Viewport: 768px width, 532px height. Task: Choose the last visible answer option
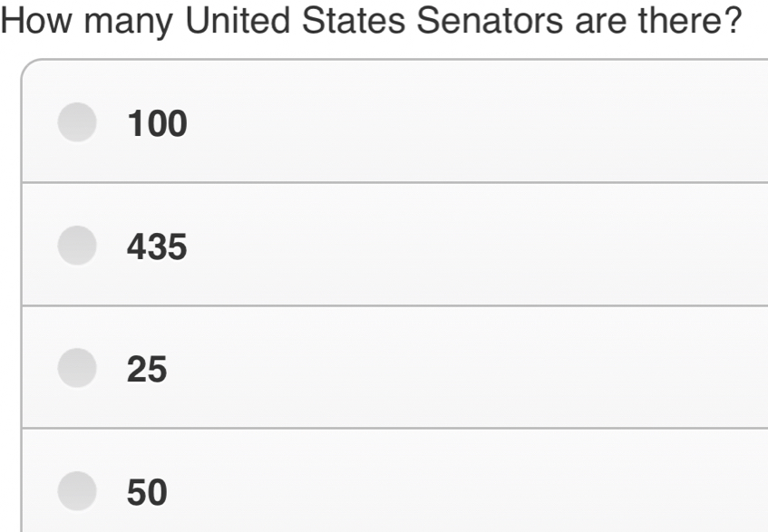(x=77, y=491)
